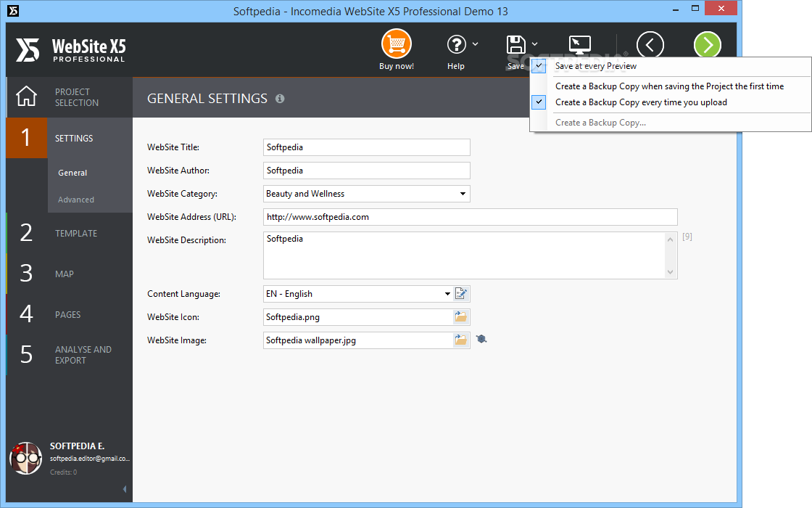Image resolution: width=812 pixels, height=508 pixels.
Task: Click the icon next to WebSite Image browse
Action: [481, 339]
